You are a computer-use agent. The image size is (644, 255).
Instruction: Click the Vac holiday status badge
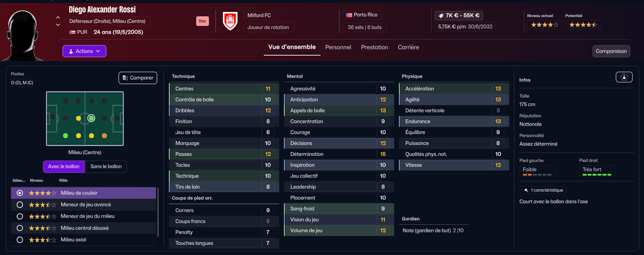(202, 21)
